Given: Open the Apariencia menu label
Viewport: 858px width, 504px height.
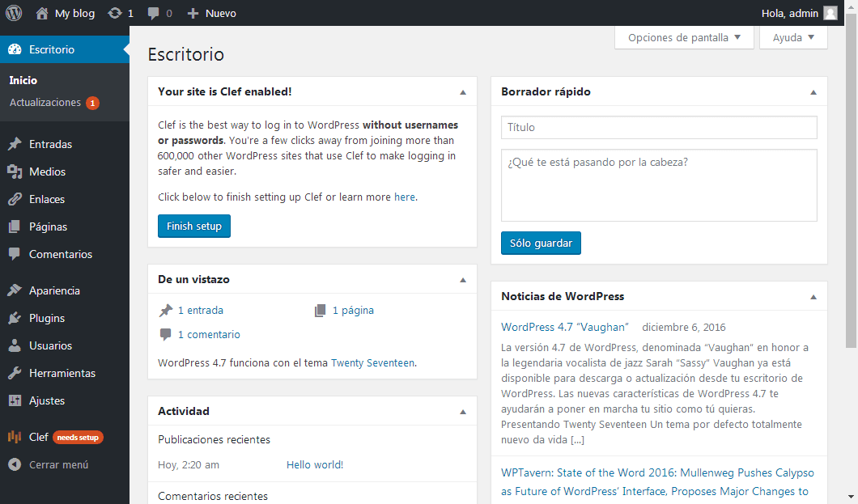Looking at the screenshot, I should tap(55, 290).
